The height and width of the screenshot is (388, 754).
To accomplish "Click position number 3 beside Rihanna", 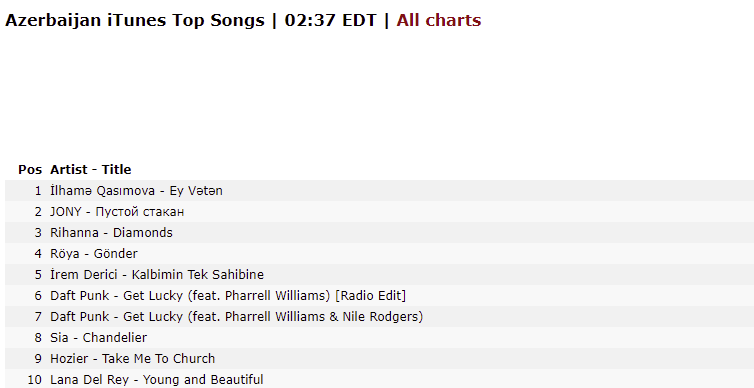I will pyautogui.click(x=38, y=233).
